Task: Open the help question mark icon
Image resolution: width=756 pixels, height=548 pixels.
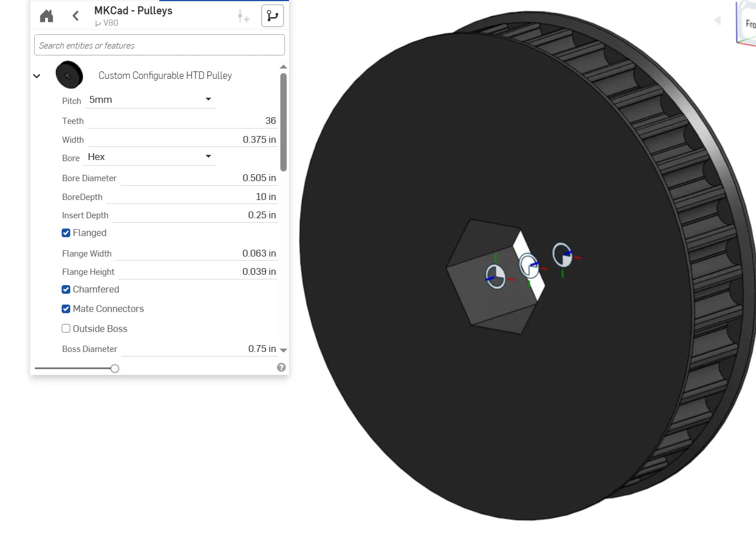Action: coord(281,367)
